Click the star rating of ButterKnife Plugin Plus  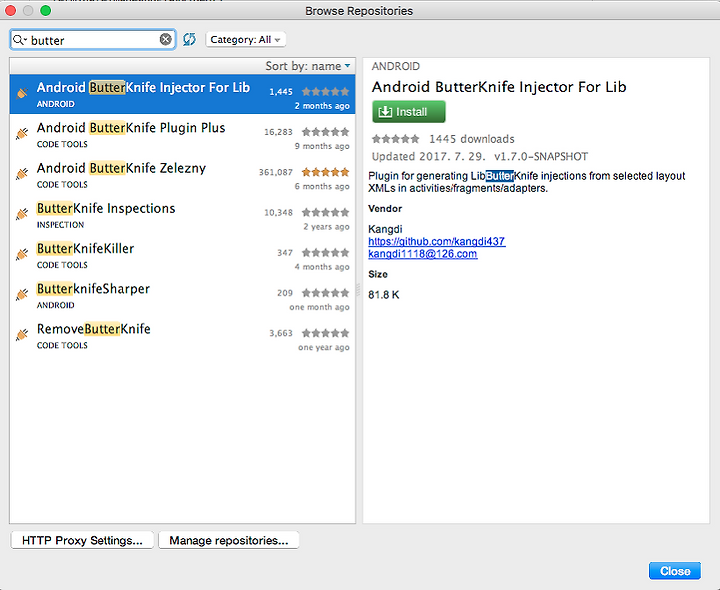325,132
